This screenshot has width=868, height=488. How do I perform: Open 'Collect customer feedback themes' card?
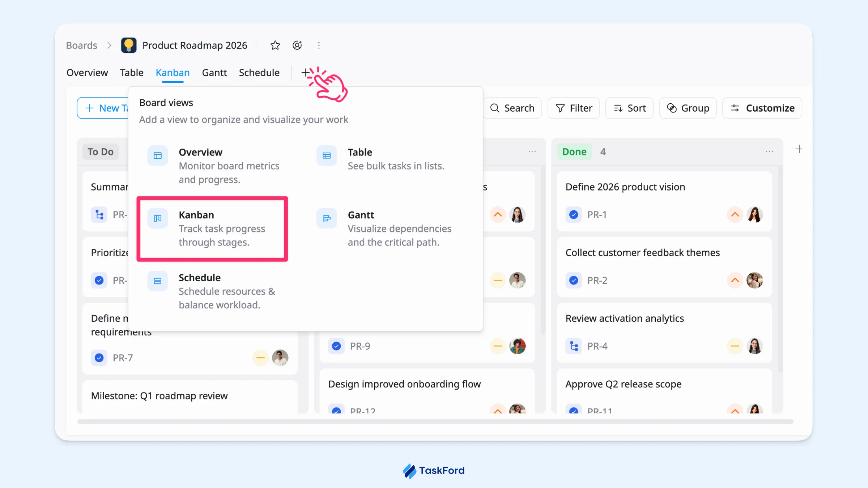coord(664,267)
